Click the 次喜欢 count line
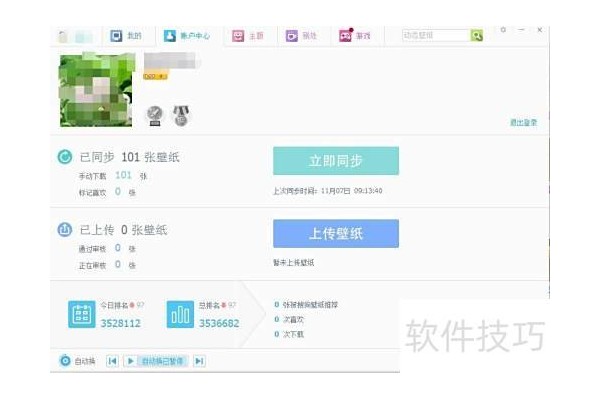 [289, 319]
